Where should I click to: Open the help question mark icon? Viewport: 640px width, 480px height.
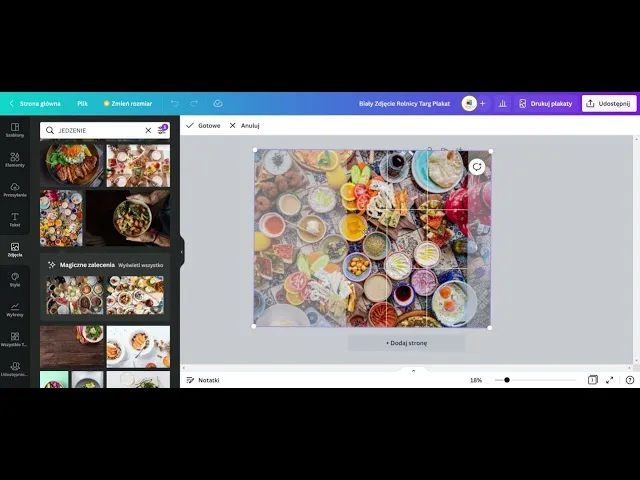click(630, 380)
